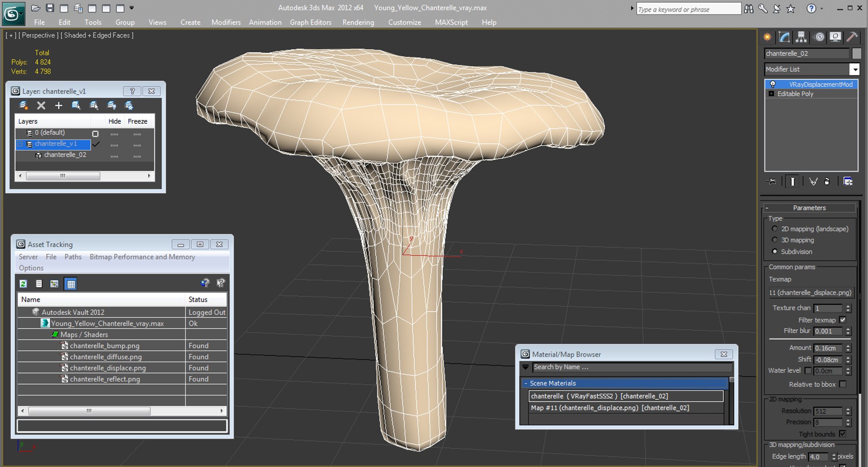Click the binoculars search icon in title bar
The width and height of the screenshot is (868, 467).
(749, 9)
